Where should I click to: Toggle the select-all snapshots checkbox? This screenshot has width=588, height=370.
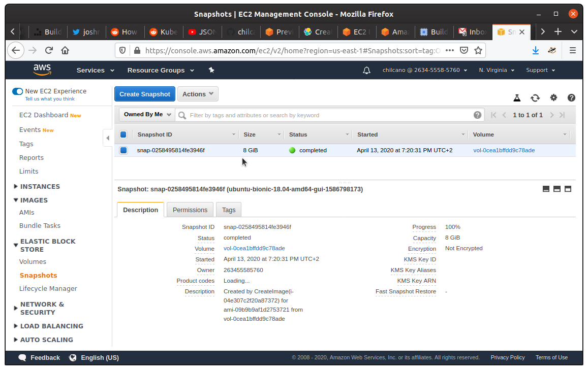point(123,134)
